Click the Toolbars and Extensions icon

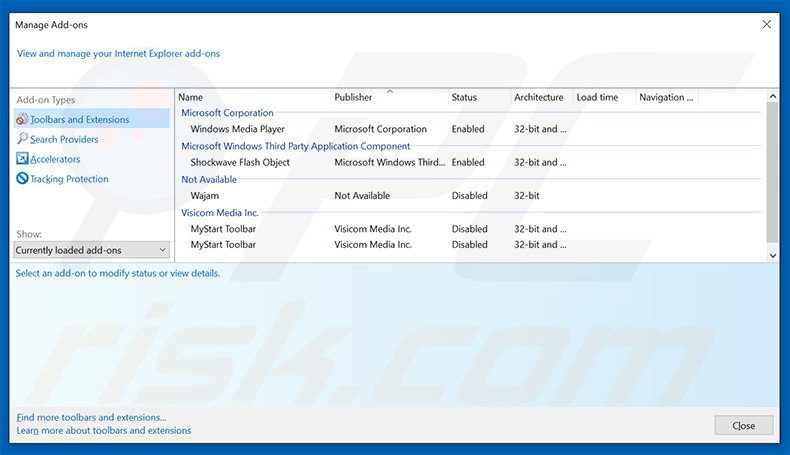tap(22, 119)
